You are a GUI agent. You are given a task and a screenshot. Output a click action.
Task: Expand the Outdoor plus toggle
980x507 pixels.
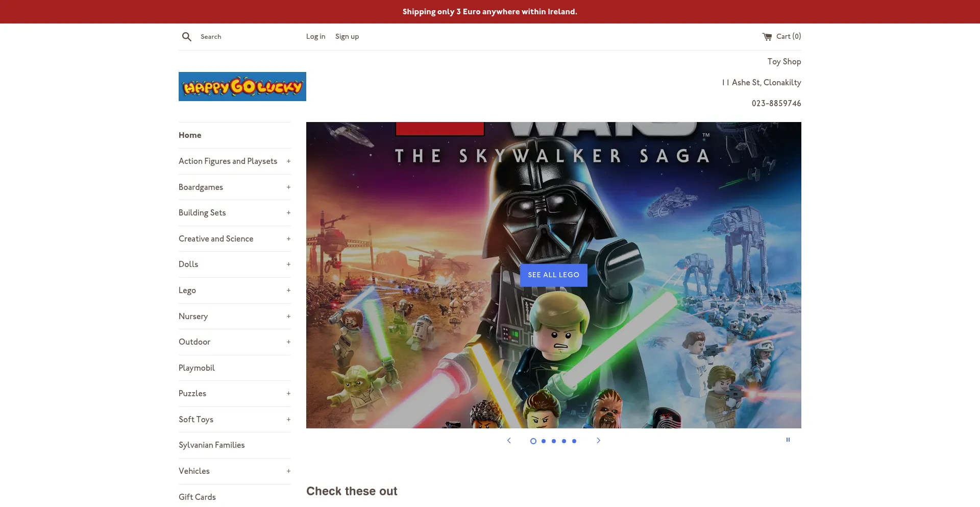point(288,342)
